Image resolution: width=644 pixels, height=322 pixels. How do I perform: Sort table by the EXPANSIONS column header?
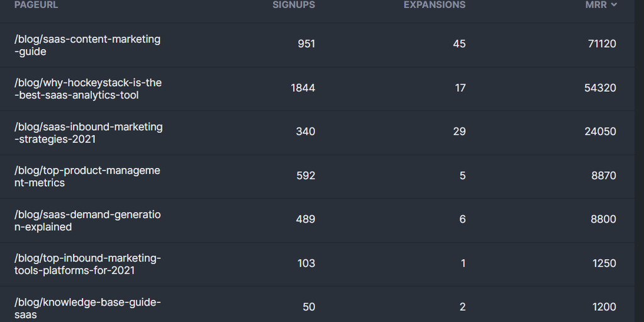(x=435, y=5)
